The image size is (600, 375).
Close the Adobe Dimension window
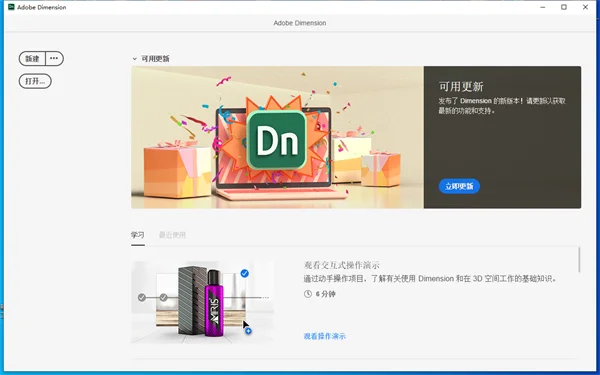(585, 7)
